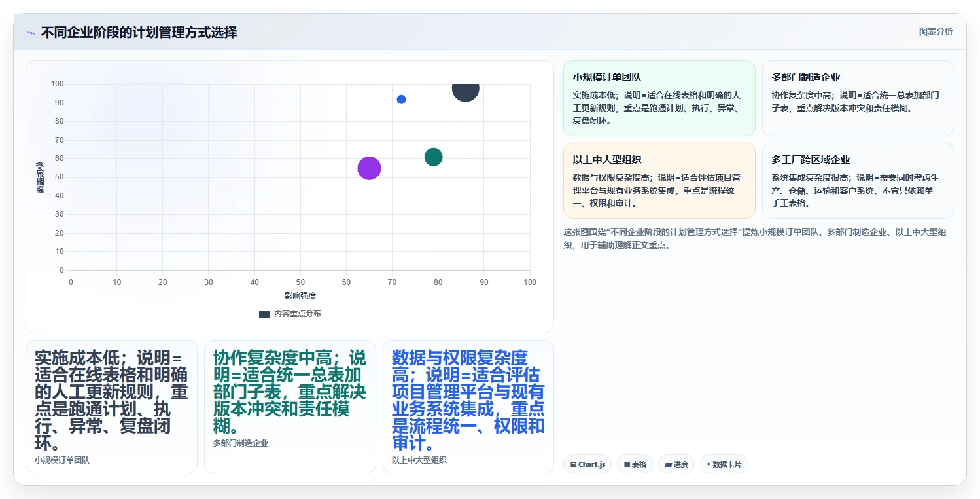Click the icon in 表格 chip
This screenshot has width=980, height=499.
pos(627,464)
